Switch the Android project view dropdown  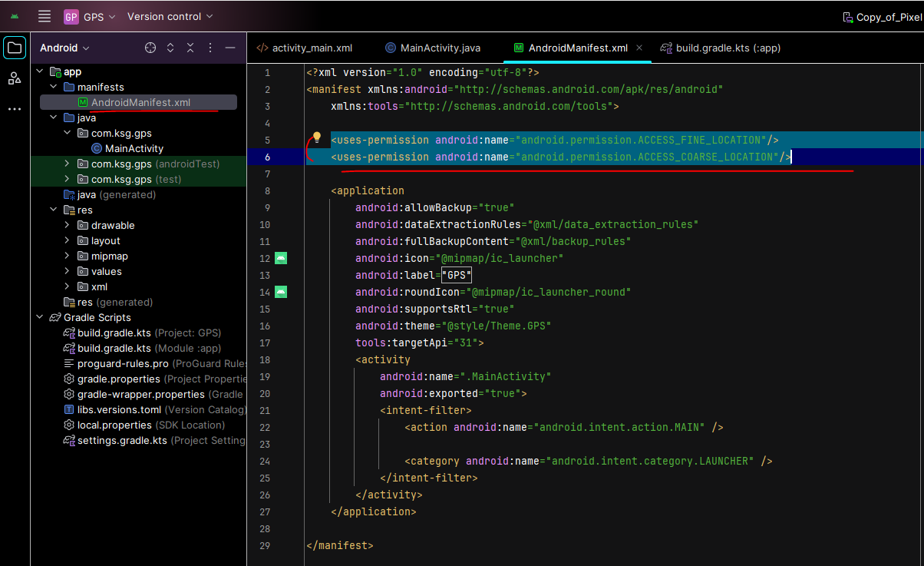[64, 48]
